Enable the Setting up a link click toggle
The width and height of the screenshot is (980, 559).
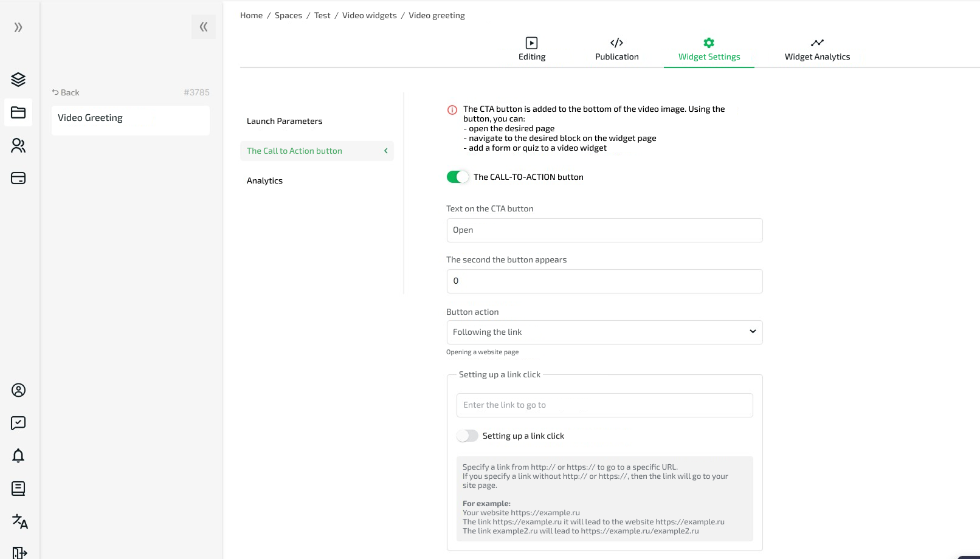[467, 436]
